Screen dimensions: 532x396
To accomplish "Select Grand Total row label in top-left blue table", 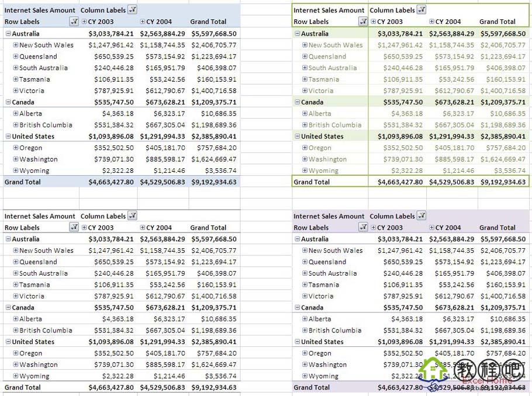I will tap(22, 182).
